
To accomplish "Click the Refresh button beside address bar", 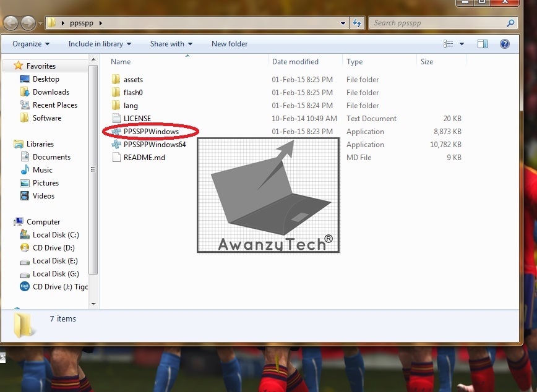I will coord(357,23).
